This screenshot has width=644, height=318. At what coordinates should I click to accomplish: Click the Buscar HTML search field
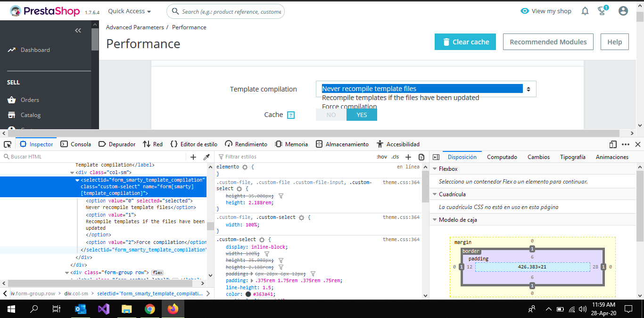click(x=94, y=157)
